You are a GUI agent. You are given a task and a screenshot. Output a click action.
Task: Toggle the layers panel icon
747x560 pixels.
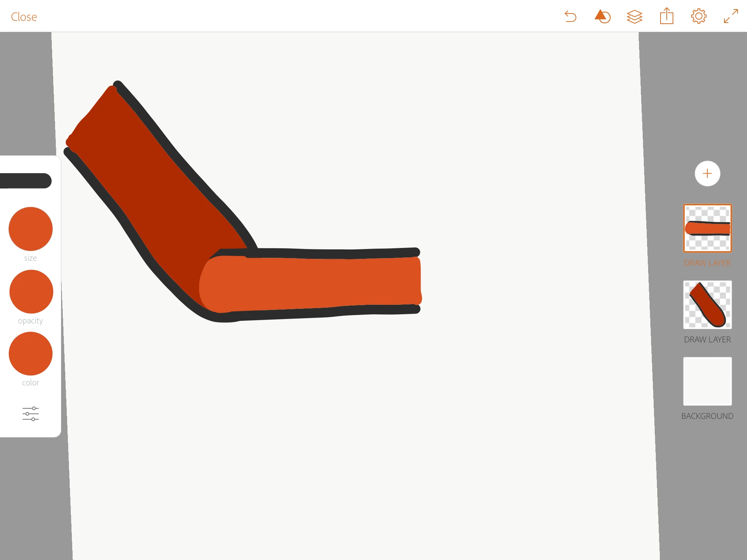pyautogui.click(x=634, y=17)
